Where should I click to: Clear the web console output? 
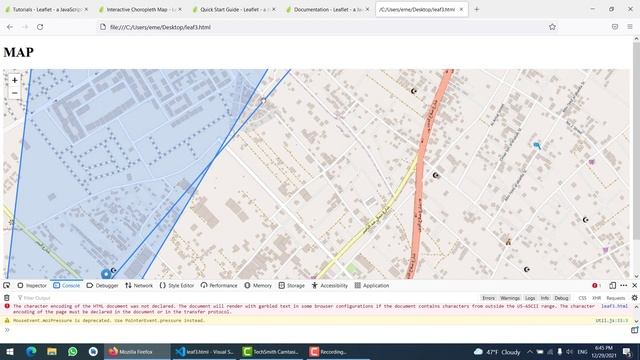7,298
